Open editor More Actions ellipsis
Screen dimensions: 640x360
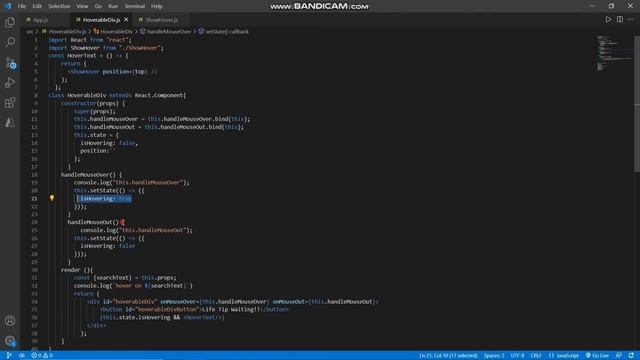631,20
